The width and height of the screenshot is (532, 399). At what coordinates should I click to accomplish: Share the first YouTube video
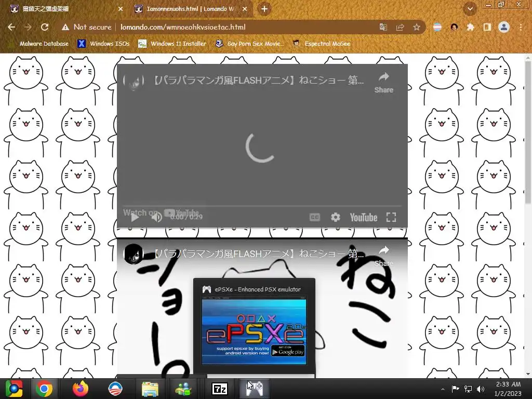(x=384, y=83)
